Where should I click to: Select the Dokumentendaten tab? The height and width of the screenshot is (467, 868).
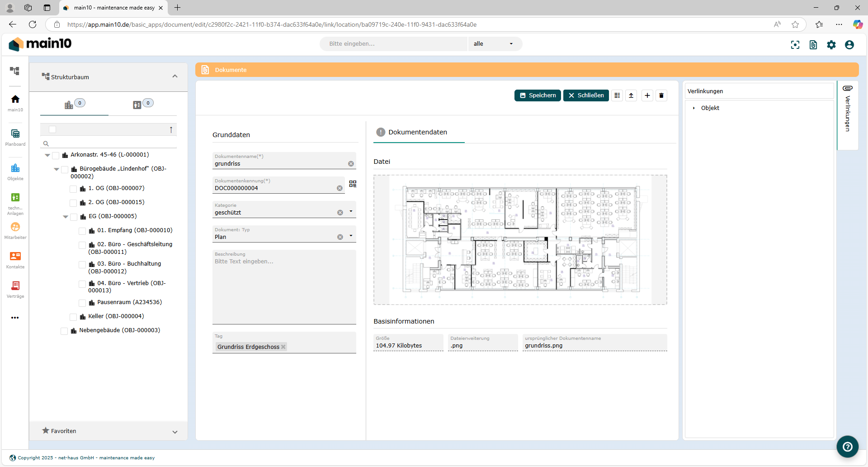[x=419, y=132]
